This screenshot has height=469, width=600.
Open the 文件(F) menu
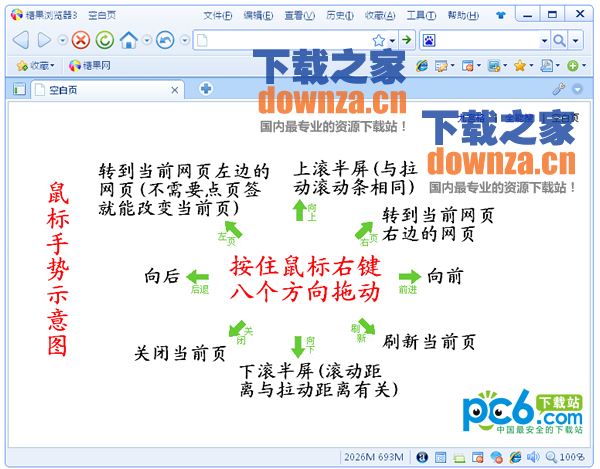(217, 16)
